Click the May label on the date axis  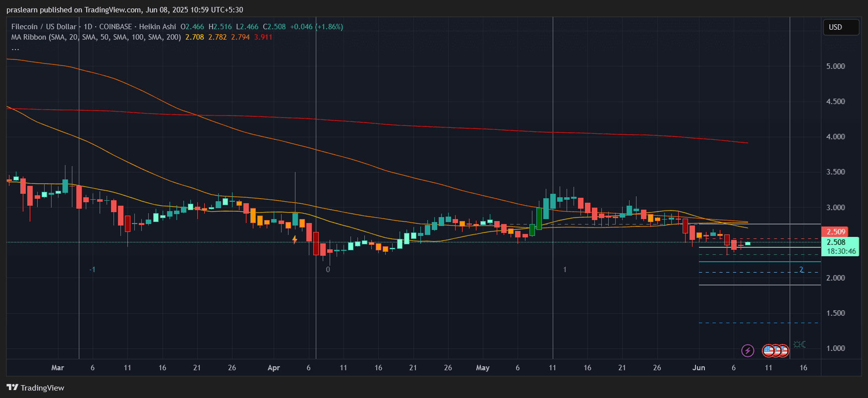pyautogui.click(x=482, y=368)
